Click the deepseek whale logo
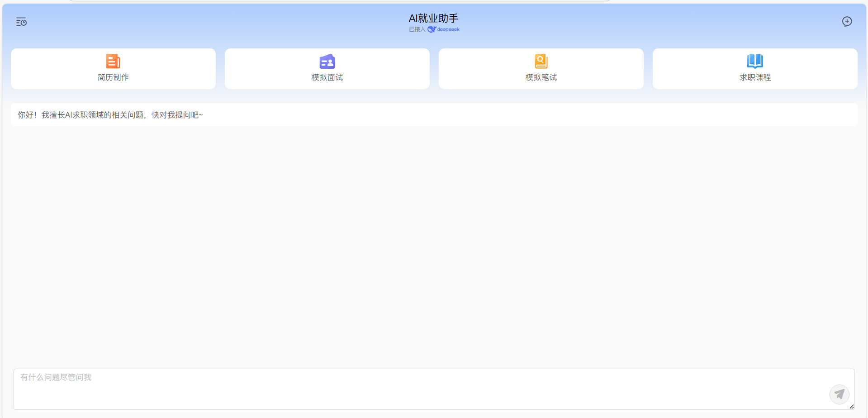Image resolution: width=868 pixels, height=418 pixels. click(431, 29)
